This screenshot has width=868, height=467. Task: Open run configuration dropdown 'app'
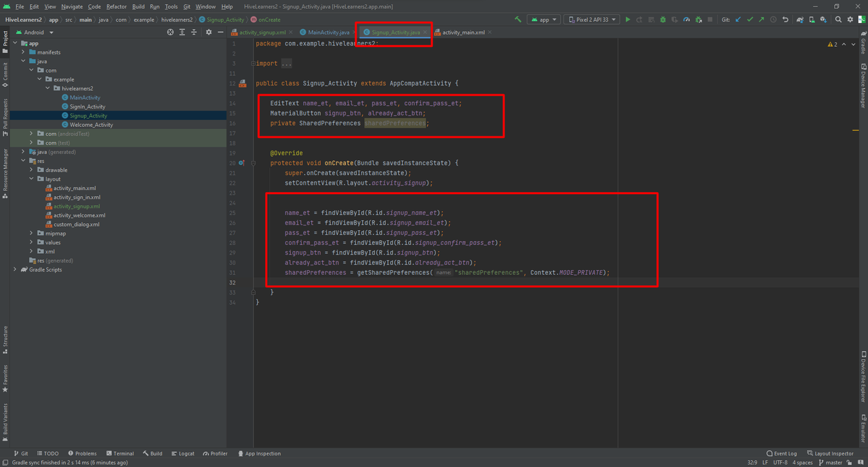tap(544, 20)
